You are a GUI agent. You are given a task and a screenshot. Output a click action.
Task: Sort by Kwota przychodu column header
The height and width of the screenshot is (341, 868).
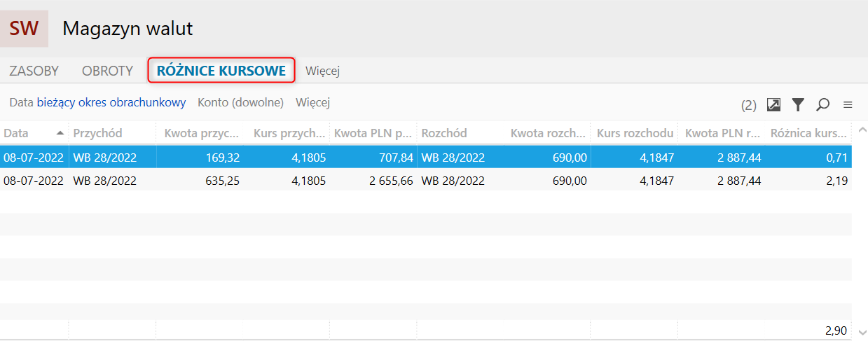(x=200, y=133)
